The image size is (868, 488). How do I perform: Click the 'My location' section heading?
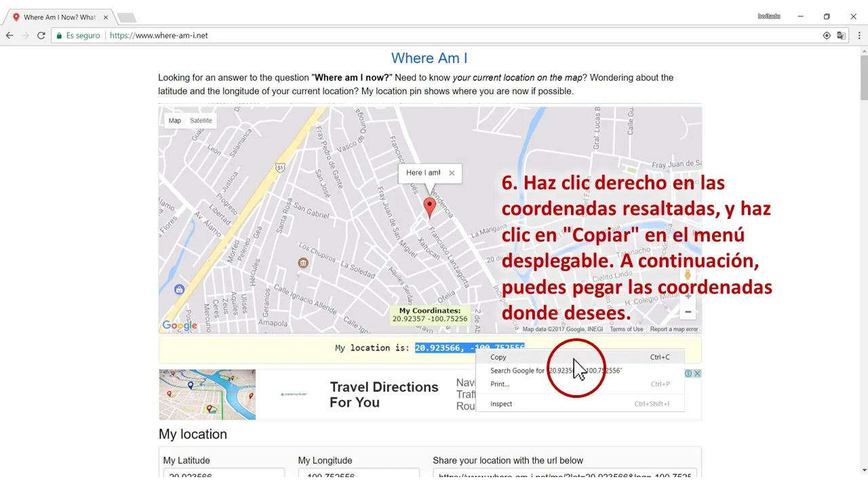pyautogui.click(x=193, y=434)
